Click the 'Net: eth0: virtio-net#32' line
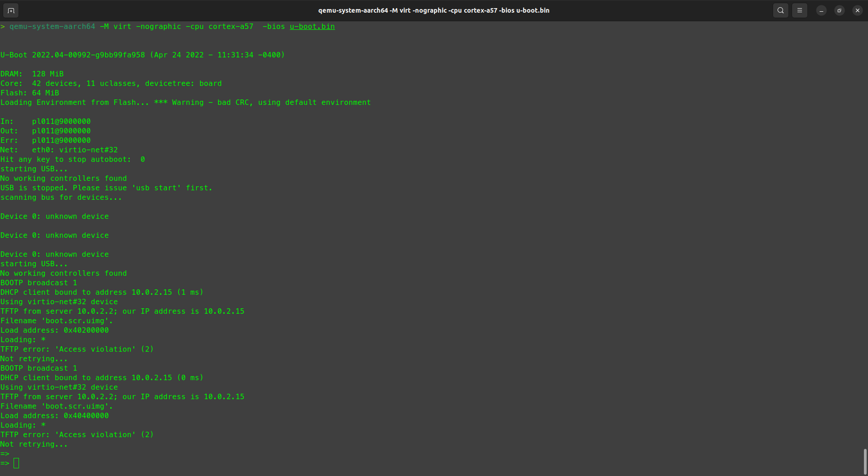Screen dimensions: 868x476 point(59,150)
